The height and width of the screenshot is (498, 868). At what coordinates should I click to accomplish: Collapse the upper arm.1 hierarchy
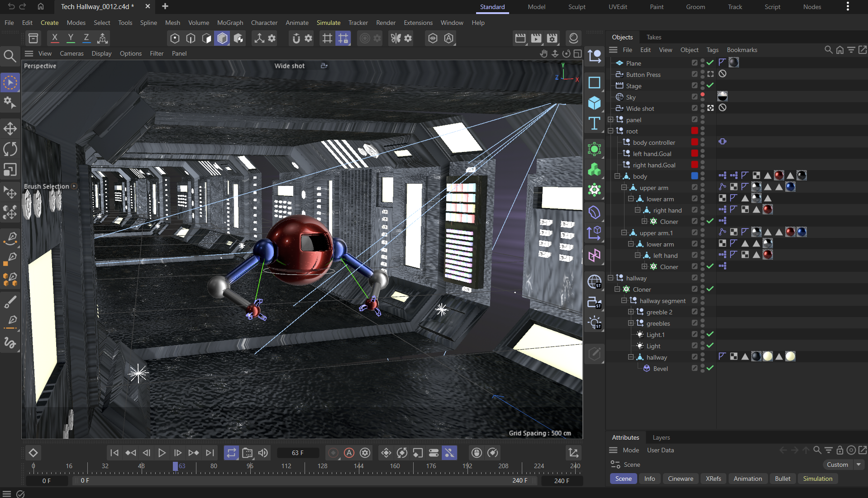tap(624, 232)
